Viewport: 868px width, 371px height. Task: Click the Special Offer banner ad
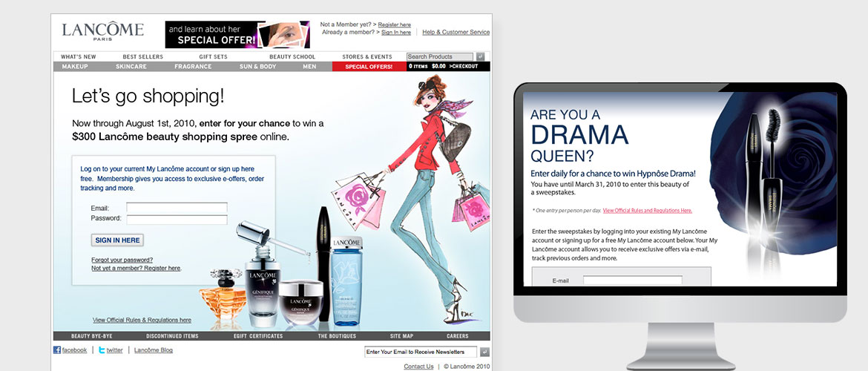(226, 34)
